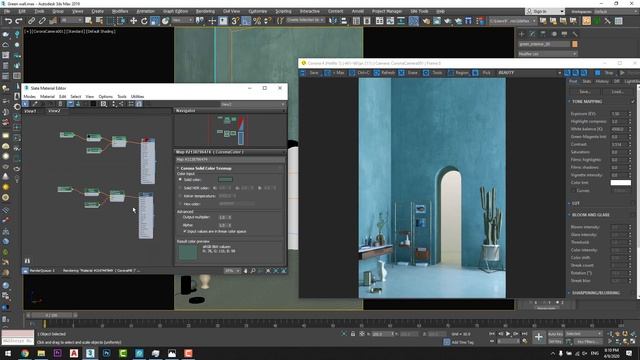This screenshot has width=640, height=360.
Task: Select the Solid color radio button
Action: (180, 180)
